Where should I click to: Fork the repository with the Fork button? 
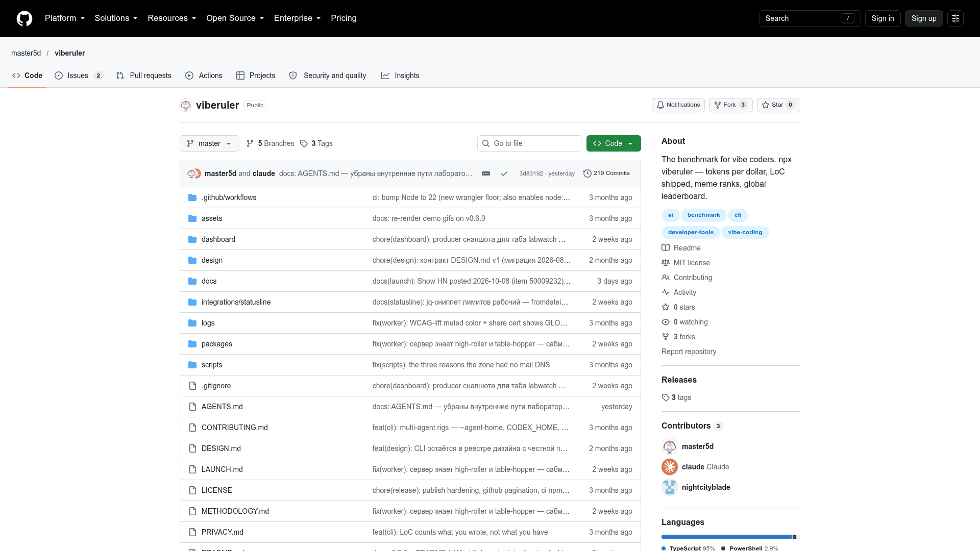click(730, 105)
